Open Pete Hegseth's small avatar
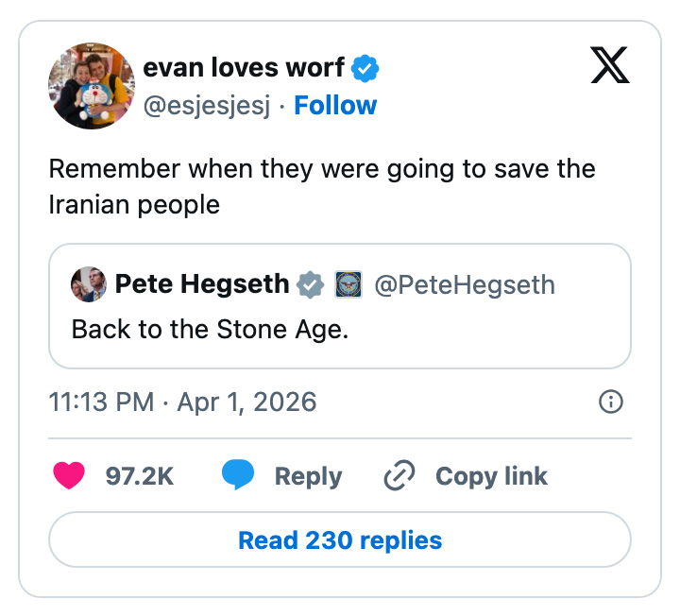The width and height of the screenshot is (680, 616). (88, 284)
